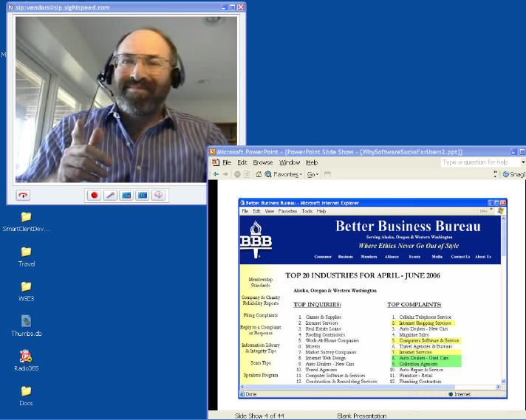Click the Show Only Web Toolbar icon

click(328, 174)
